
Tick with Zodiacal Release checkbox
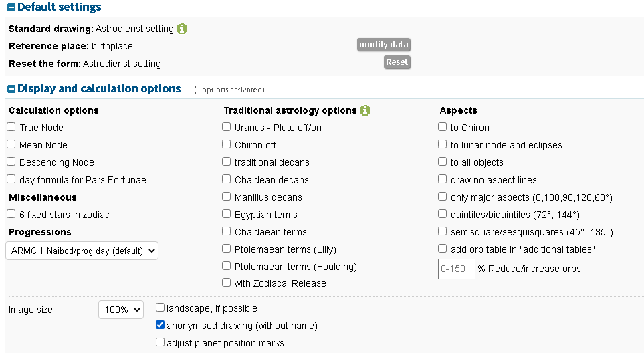[227, 283]
